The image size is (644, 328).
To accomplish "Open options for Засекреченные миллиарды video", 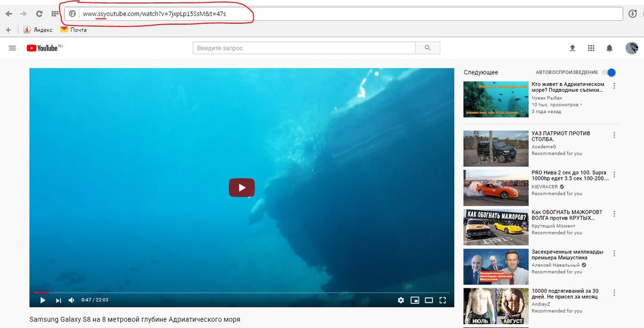I will coord(614,253).
